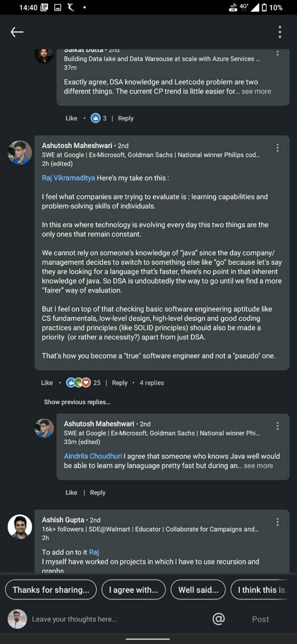Screen dimensions: 297x644
Task: Tap the back arrow icon
Action: coord(17,32)
